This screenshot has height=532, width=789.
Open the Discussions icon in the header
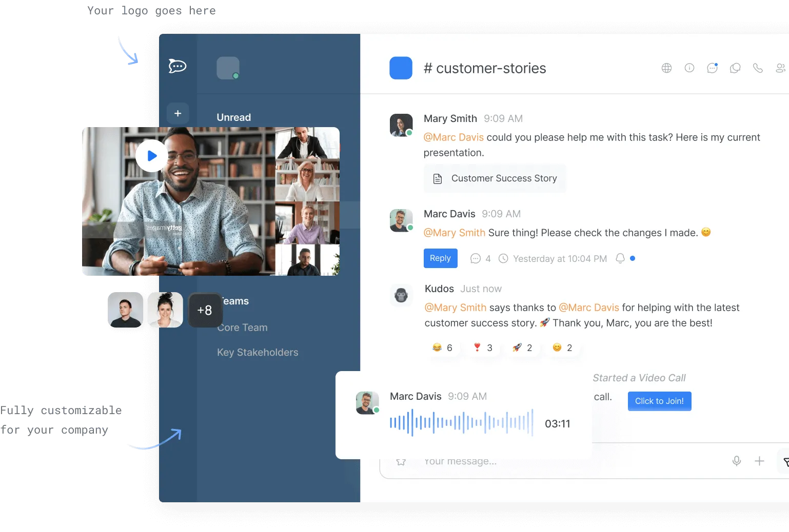point(735,68)
